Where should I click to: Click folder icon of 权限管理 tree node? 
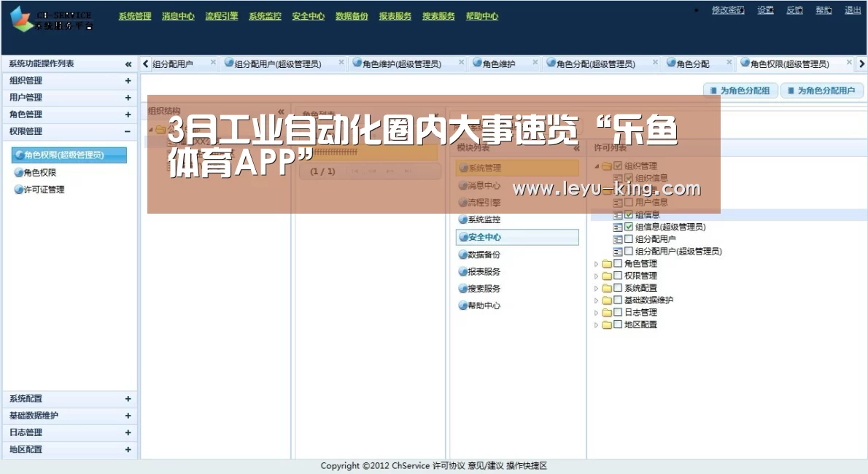[x=607, y=276]
